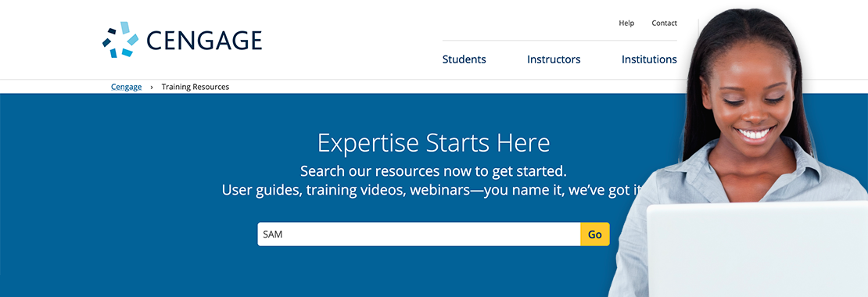Open the Instructors menu
The image size is (868, 297).
[x=554, y=59]
